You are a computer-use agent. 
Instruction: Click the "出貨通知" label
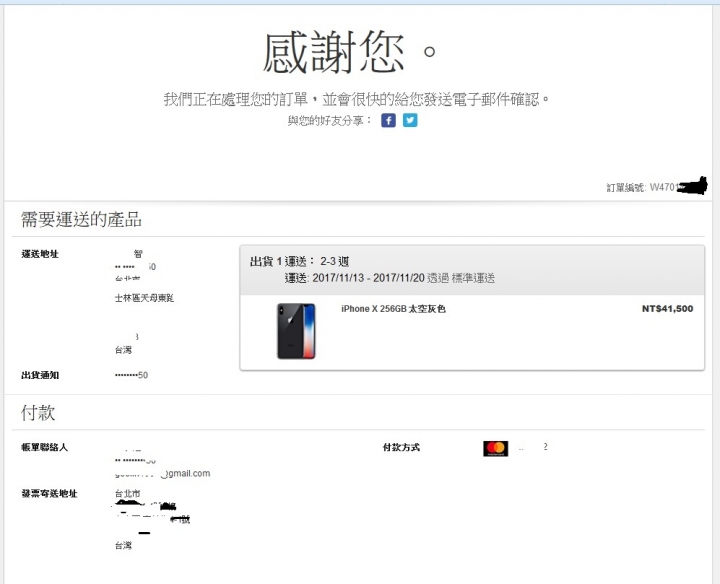click(40, 375)
